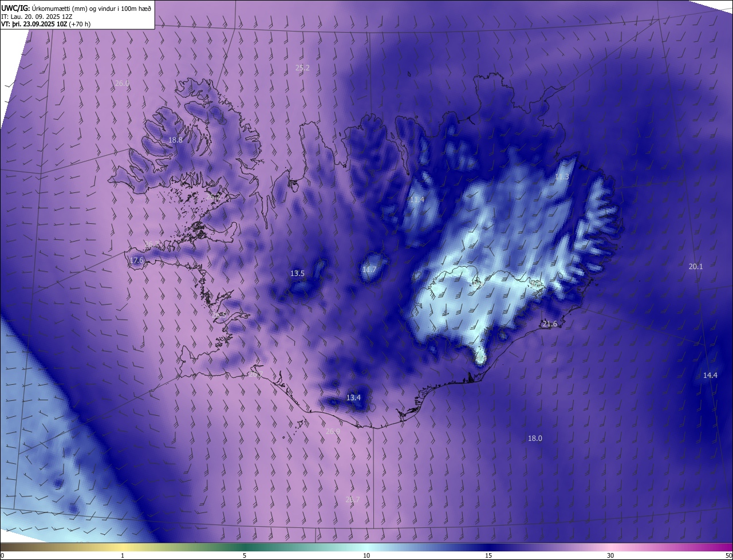
Task: Click the 17.6 value label
Action: pos(136,260)
